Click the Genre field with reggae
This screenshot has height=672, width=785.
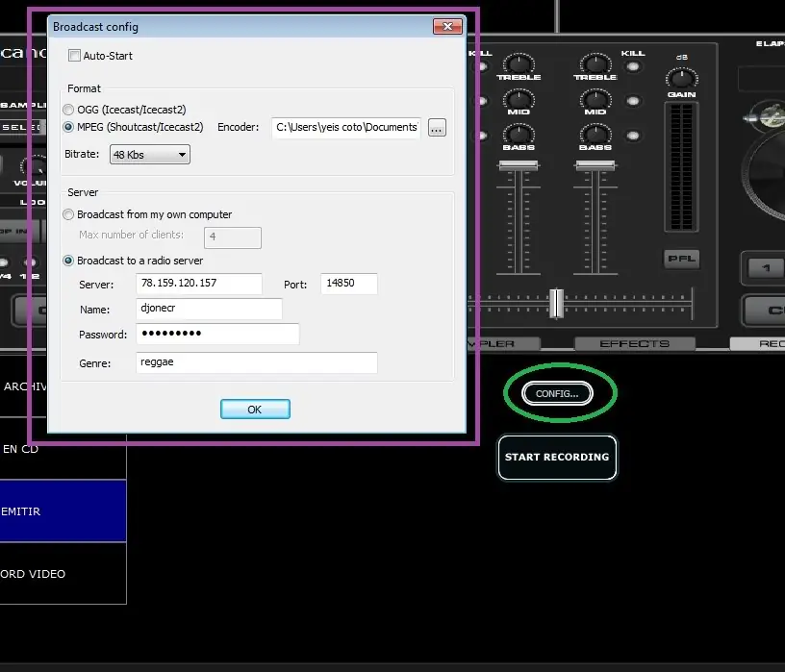tap(256, 362)
